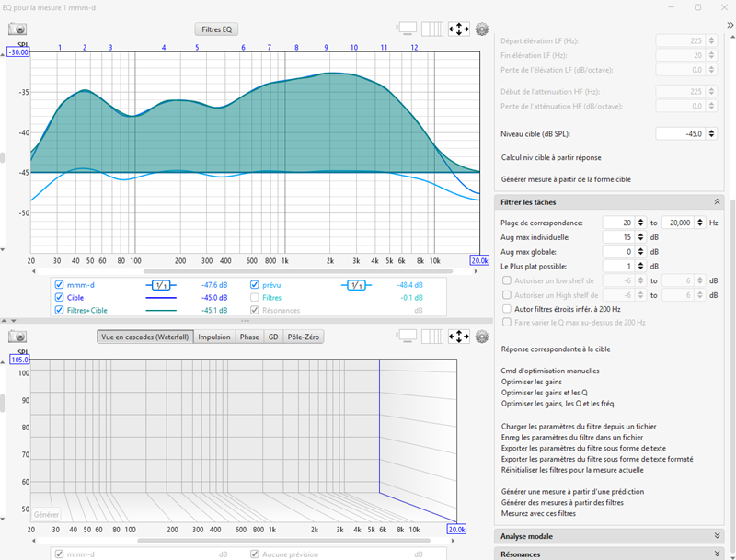The width and height of the screenshot is (736, 560).
Task: Click Réinitialiser les filtres pour la mesure actuelle
Action: point(572,470)
